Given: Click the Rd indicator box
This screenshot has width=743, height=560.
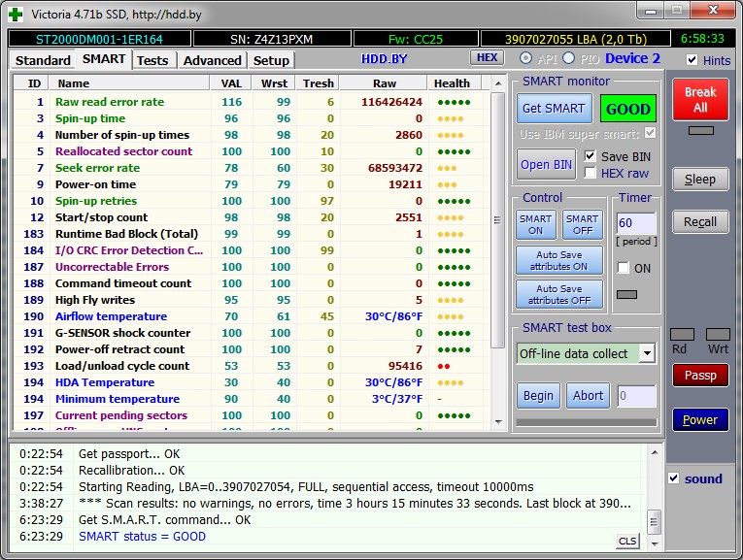Looking at the screenshot, I should 682,334.
